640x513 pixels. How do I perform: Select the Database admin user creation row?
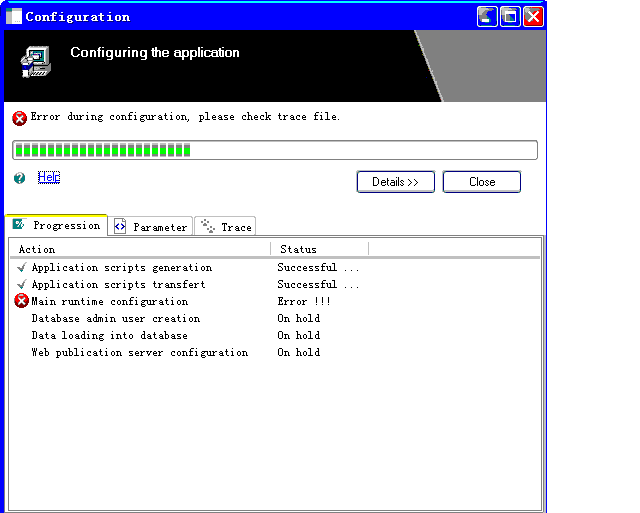115,319
